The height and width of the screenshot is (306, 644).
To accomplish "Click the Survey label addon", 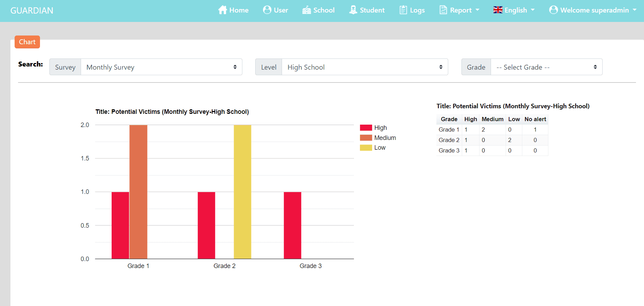I will pyautogui.click(x=65, y=67).
